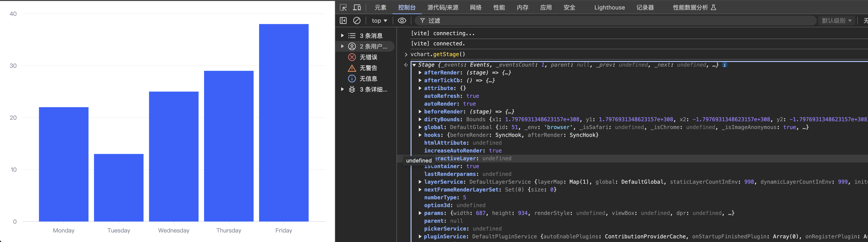Open the 应用 tab
Image resolution: width=868 pixels, height=242 pixels.
point(546,7)
